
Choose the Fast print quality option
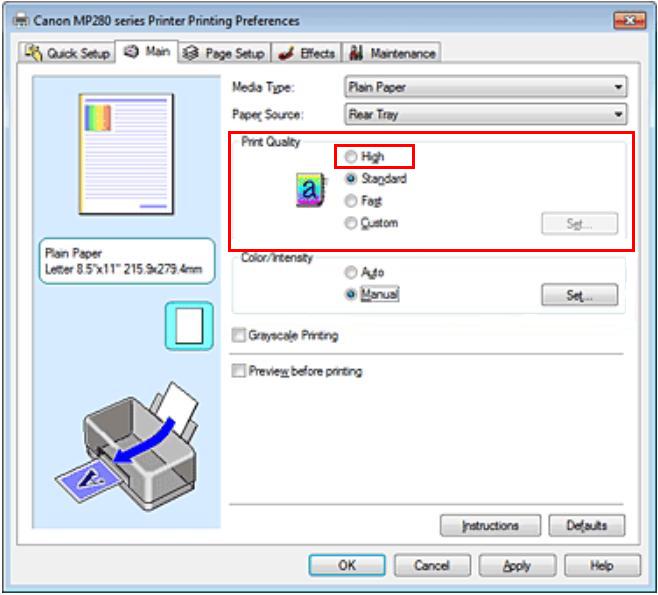click(x=363, y=201)
